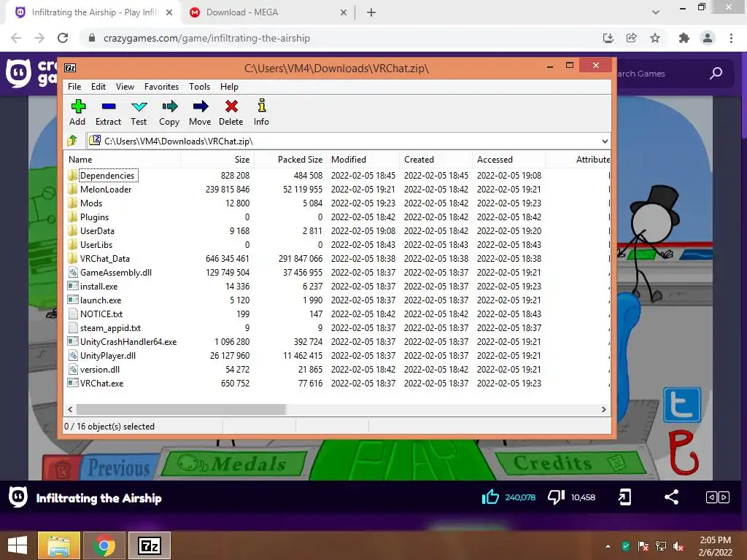The image size is (747, 560).
Task: Sort by the Created column header
Action: pos(436,160)
